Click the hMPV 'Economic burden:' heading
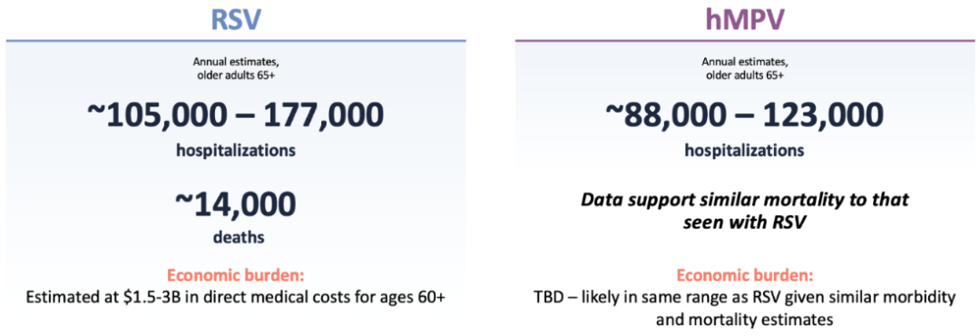This screenshot has height=336, width=980. coord(744,277)
